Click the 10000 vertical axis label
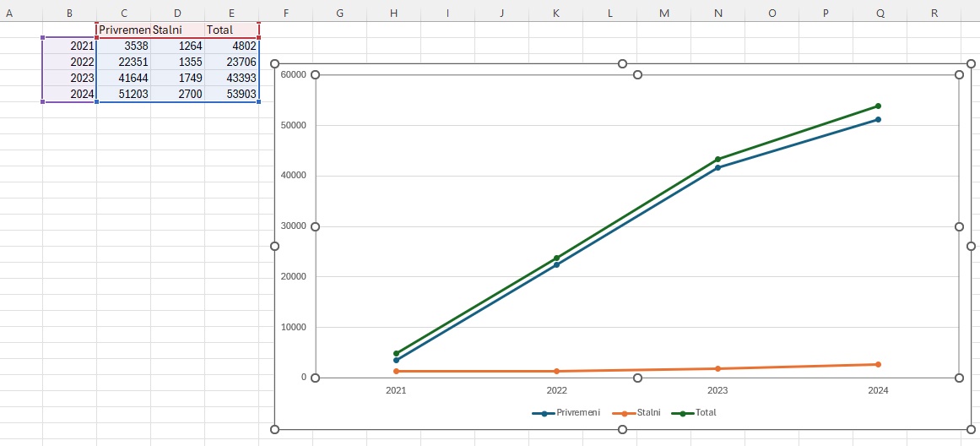This screenshot has width=980, height=446. click(294, 327)
